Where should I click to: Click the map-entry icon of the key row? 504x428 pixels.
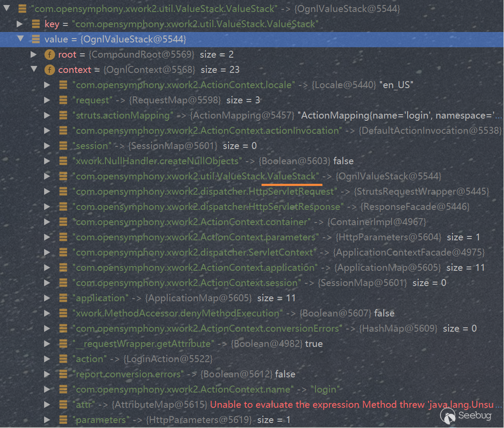point(36,24)
